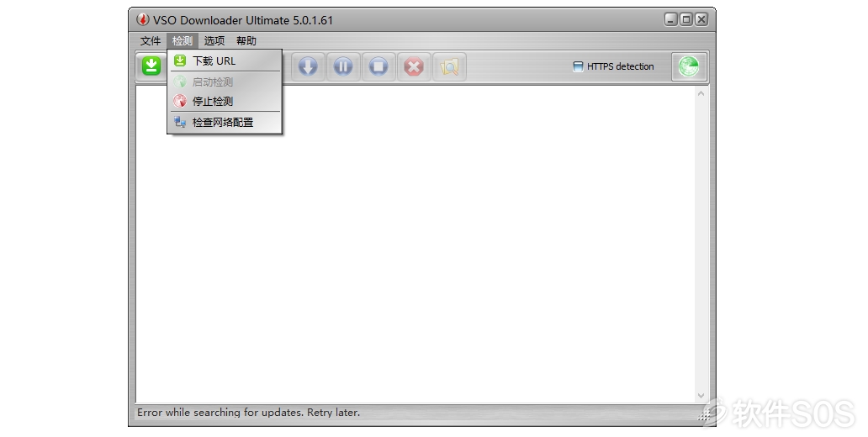Click the green Download URL toolbar button
This screenshot has height=437, width=868.
tap(151, 66)
